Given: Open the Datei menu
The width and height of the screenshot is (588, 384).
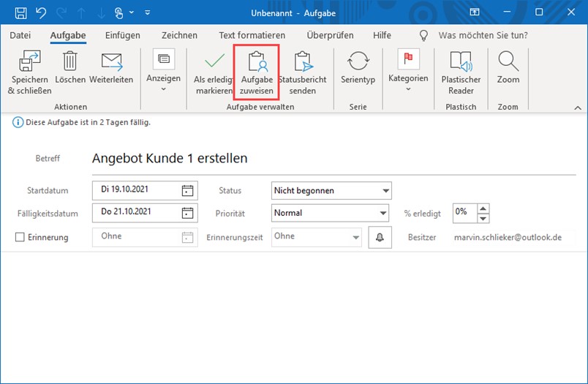Looking at the screenshot, I should pos(20,35).
